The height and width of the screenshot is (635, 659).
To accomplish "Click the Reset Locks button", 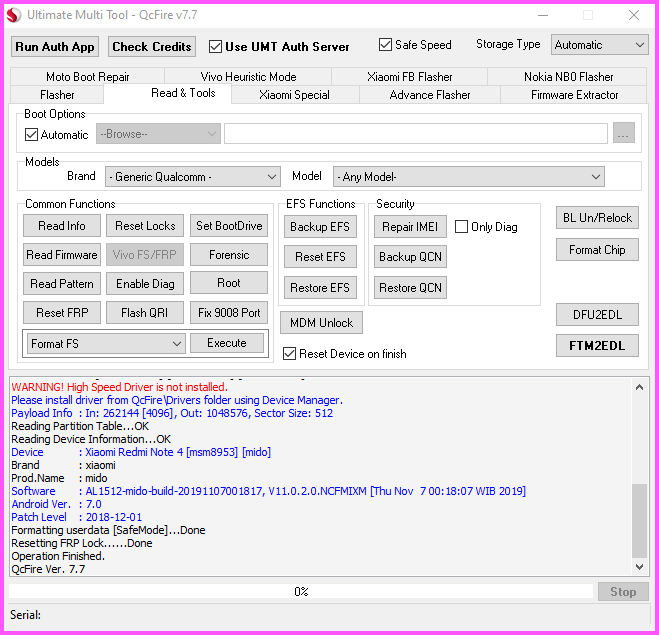I will pos(145,226).
